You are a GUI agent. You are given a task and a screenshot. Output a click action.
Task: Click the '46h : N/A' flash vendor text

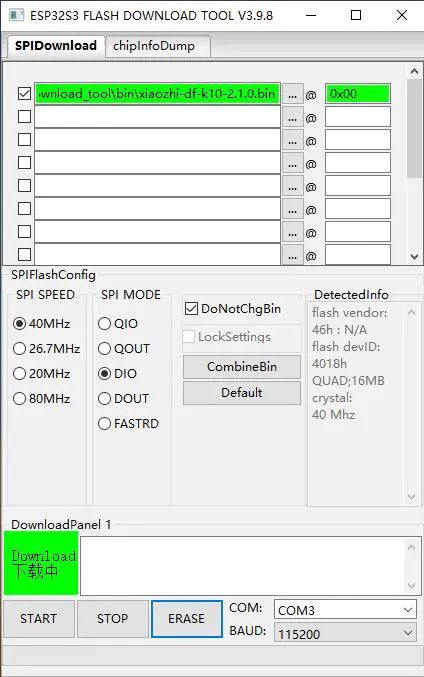(x=339, y=330)
